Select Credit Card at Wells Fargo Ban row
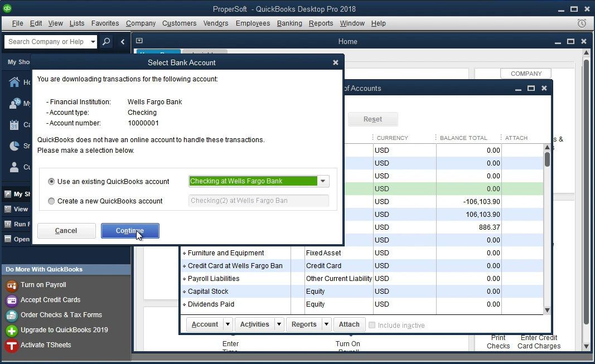595x364 pixels. (x=362, y=266)
